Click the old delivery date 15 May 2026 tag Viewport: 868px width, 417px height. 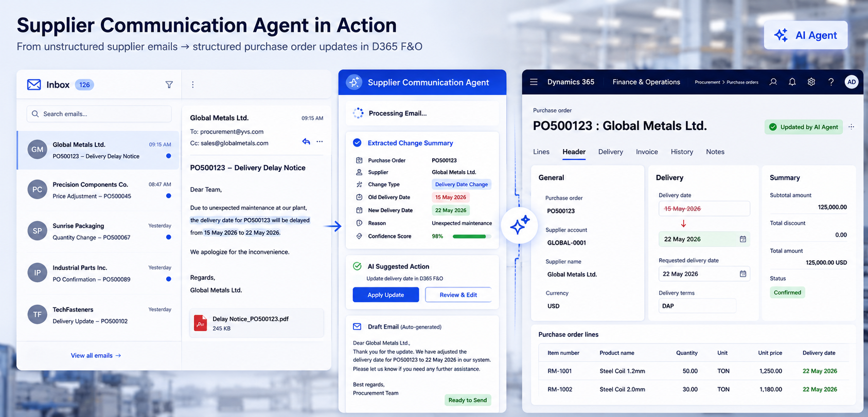[x=451, y=197]
